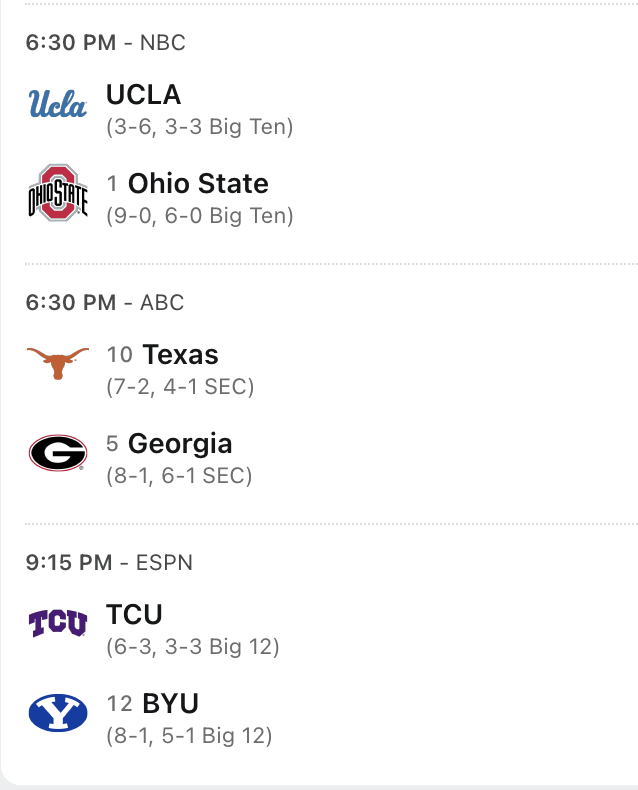638x790 pixels.
Task: Click the Texas 7-2 SEC record
Action: tap(180, 387)
